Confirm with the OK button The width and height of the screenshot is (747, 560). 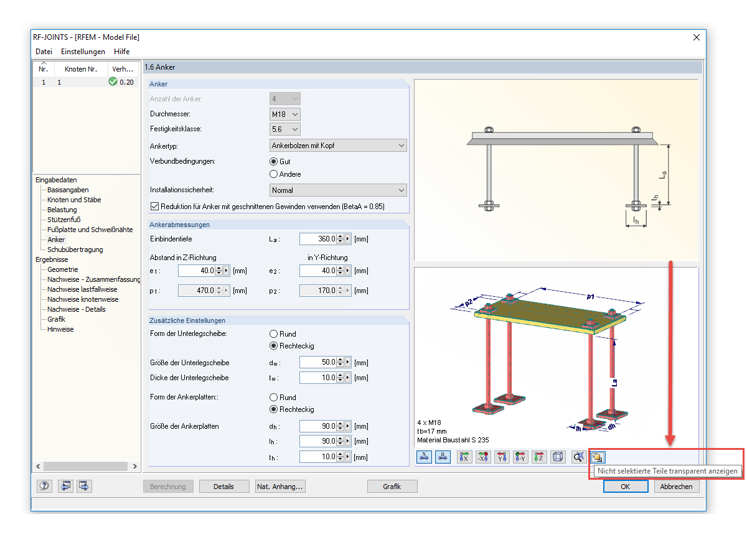point(626,487)
